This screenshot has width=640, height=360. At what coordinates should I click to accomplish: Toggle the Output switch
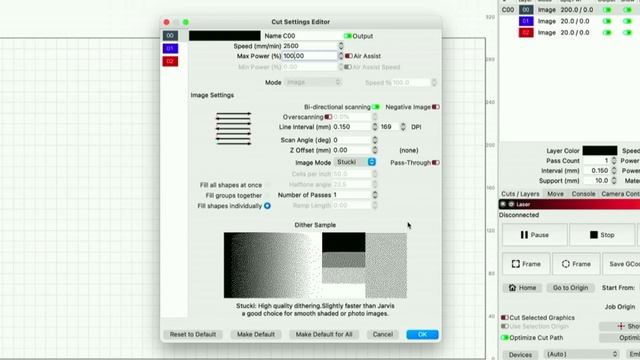(x=348, y=36)
